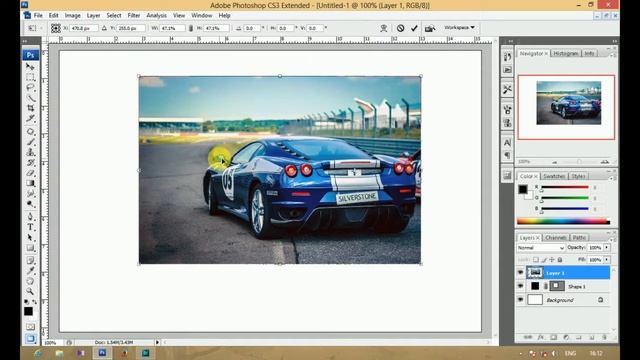This screenshot has height=360, width=640.
Task: Switch to the Channels tab
Action: tap(556, 238)
